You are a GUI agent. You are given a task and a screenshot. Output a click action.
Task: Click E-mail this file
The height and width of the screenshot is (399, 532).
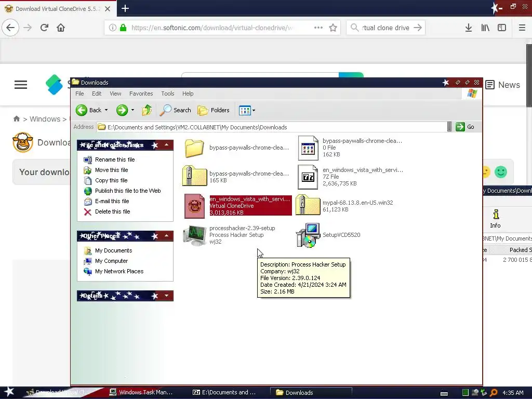click(112, 201)
